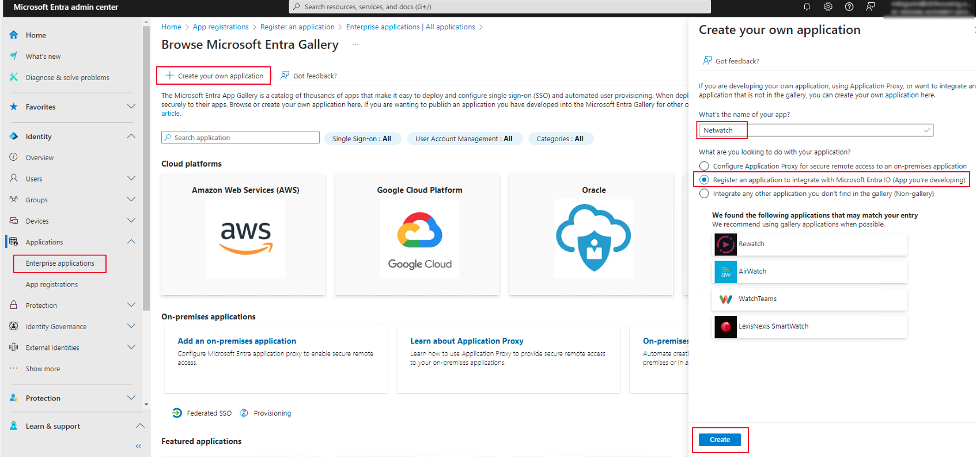Open the Google Cloud Platform card
This screenshot has width=980, height=460.
click(x=417, y=235)
